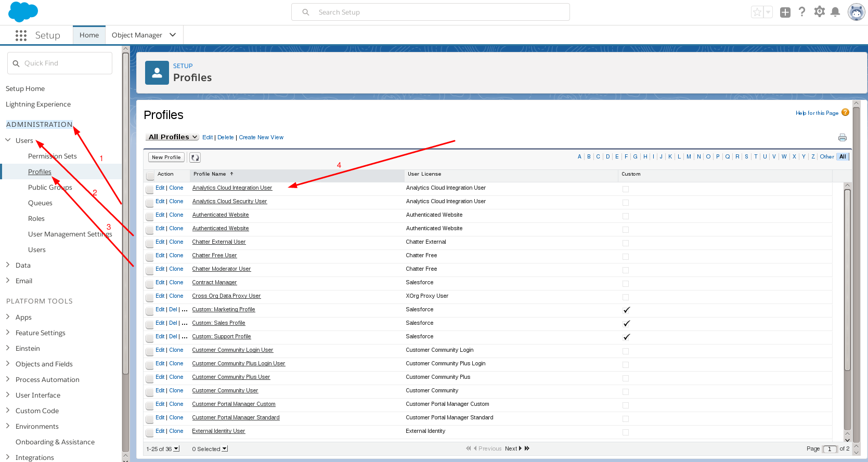Open Setup Home in the sidebar
Viewport: 868px width, 462px height.
point(25,88)
